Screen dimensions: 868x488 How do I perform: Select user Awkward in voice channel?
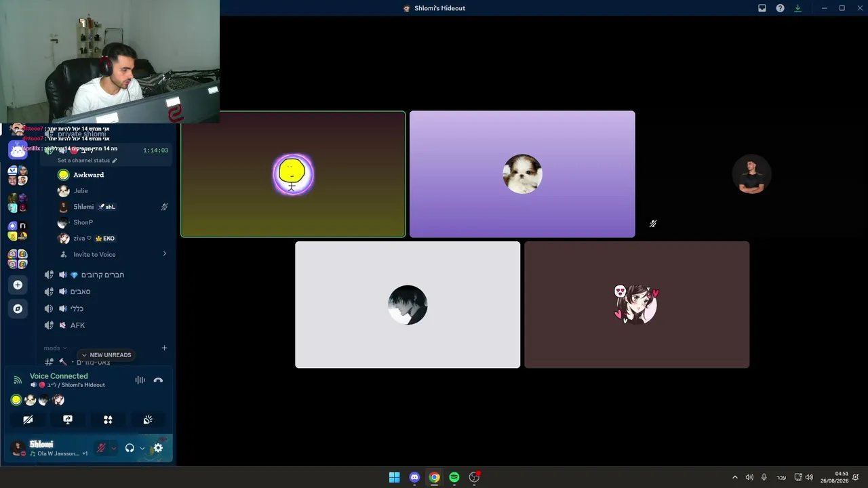coord(88,175)
